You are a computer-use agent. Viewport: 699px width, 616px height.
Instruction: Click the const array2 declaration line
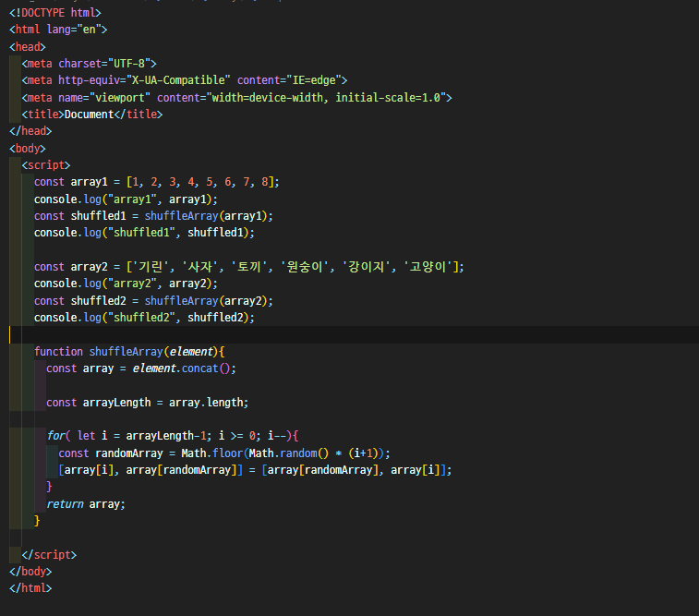tap(249, 267)
